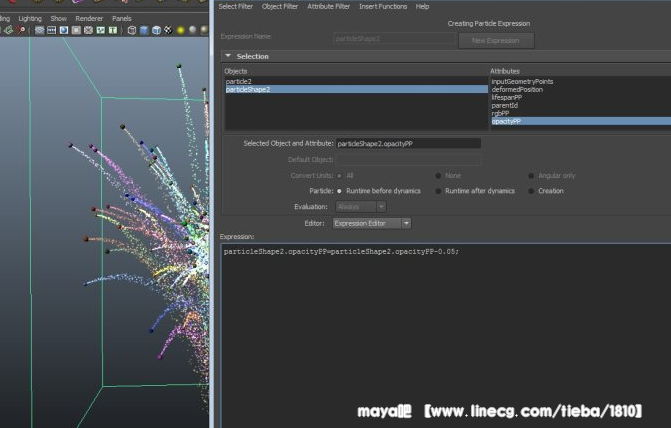The image size is (671, 428).
Task: Toggle the Field Chart icon
Action: pyautogui.click(x=88, y=30)
